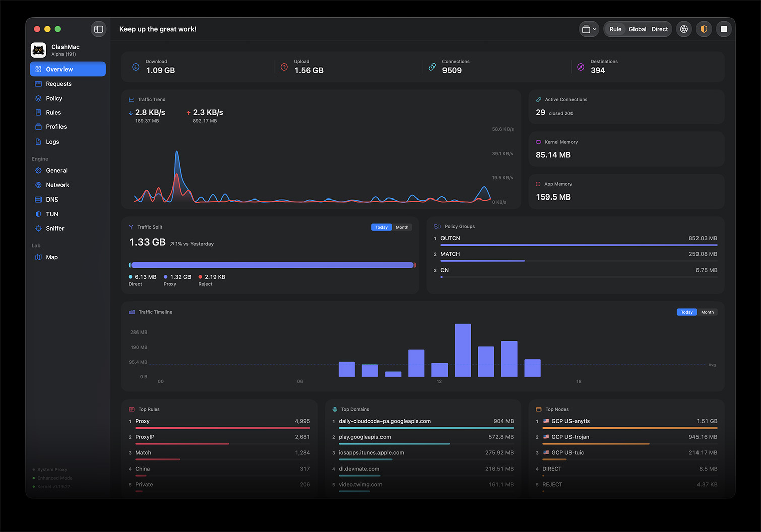Click the Traffic Timeline bar chart icon
This screenshot has width=761, height=532.
[132, 312]
